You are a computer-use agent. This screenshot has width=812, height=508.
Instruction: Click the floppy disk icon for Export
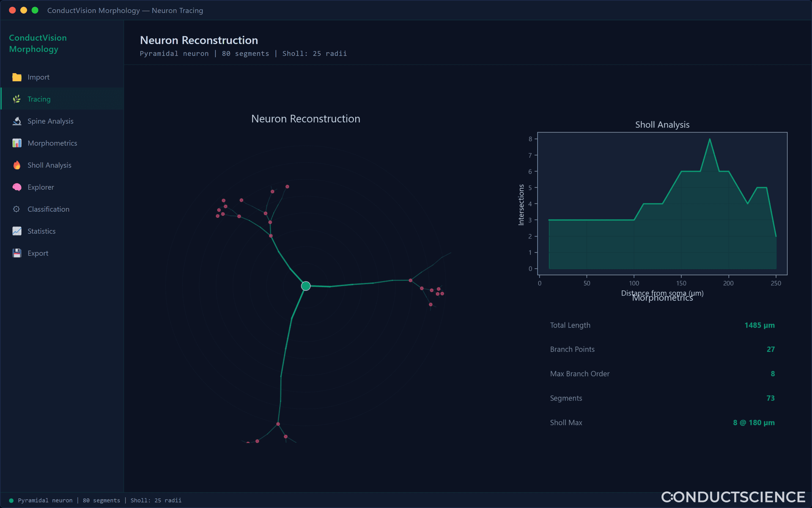(x=17, y=253)
